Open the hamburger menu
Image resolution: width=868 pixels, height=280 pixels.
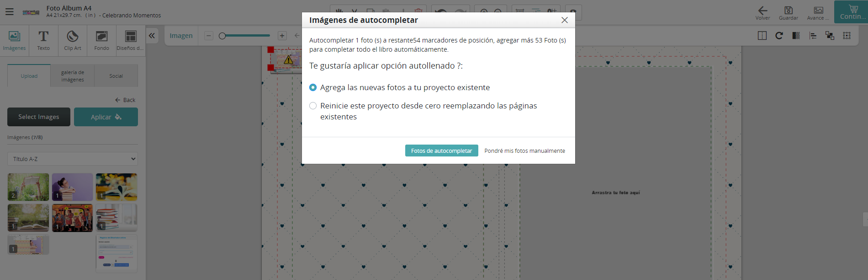point(9,12)
